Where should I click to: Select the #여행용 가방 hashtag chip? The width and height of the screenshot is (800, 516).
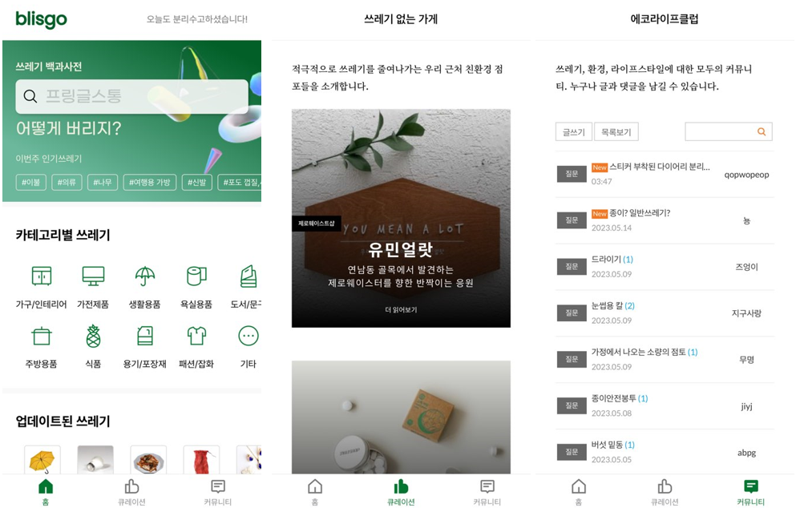pos(149,182)
